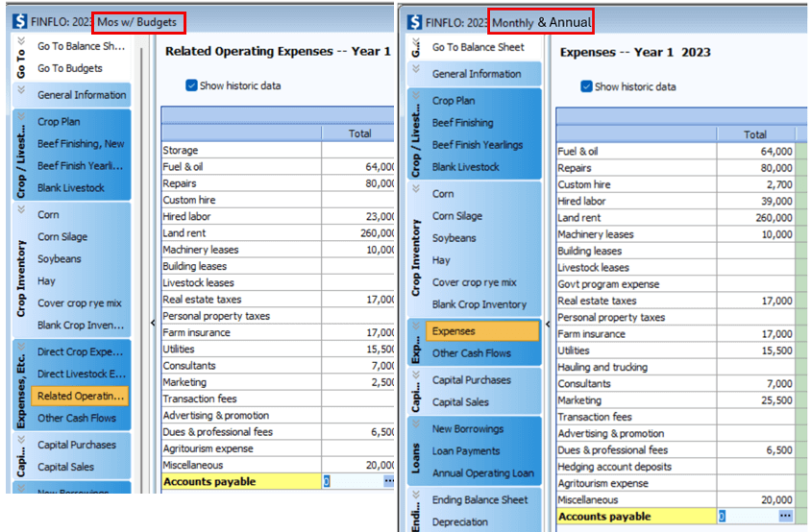
Task: Select highlighted Expenses item in right window
Action: tap(482, 331)
